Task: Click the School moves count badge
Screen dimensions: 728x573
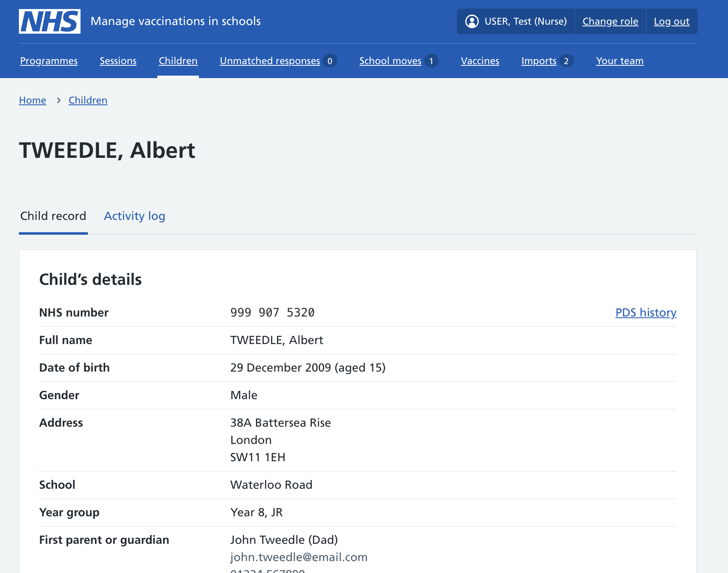Action: [431, 61]
